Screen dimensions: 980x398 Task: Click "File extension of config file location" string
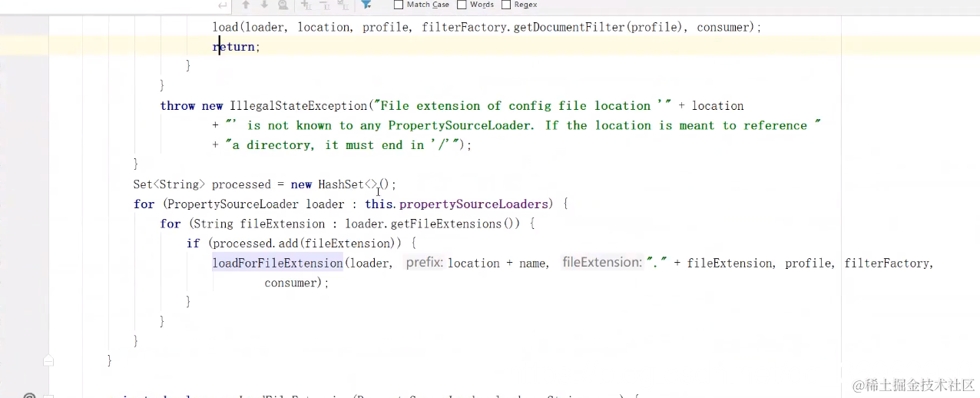click(x=521, y=106)
